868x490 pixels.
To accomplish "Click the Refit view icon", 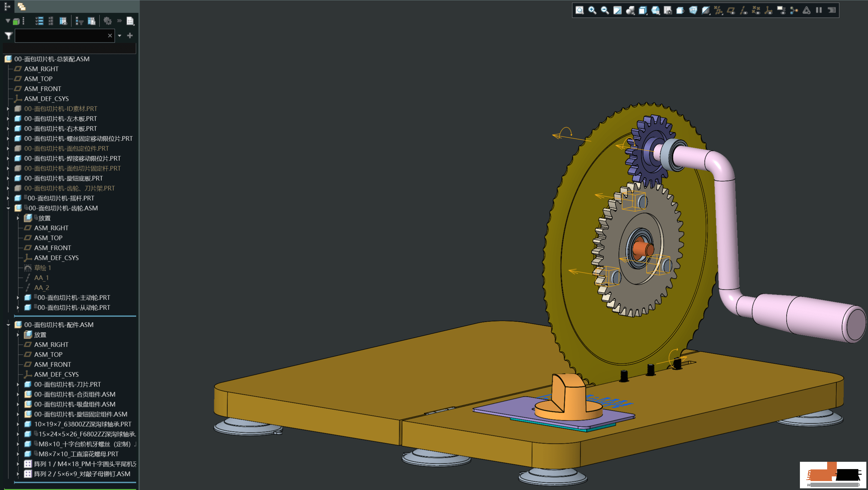I will [x=580, y=10].
